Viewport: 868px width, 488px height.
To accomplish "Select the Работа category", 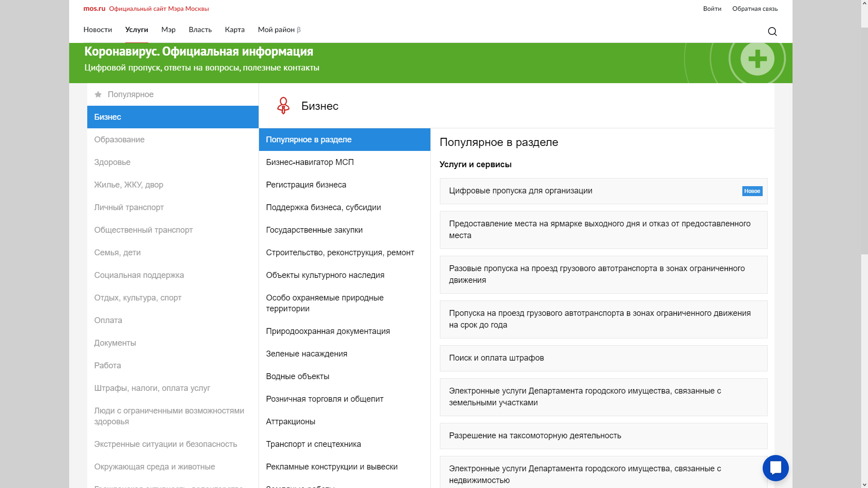I will [x=173, y=366].
